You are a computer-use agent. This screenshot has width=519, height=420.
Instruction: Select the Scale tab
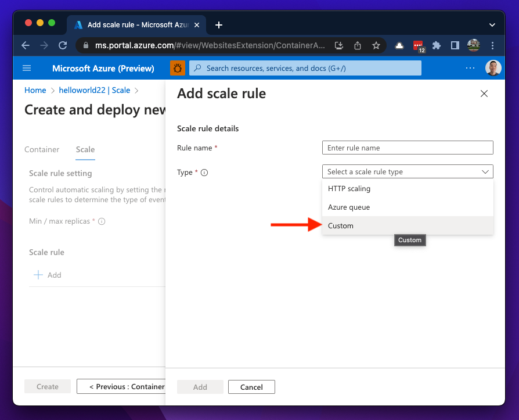85,149
